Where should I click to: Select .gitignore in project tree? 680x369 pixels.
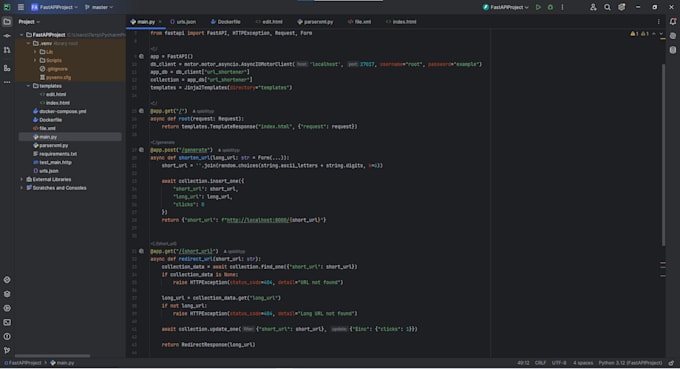click(53, 69)
